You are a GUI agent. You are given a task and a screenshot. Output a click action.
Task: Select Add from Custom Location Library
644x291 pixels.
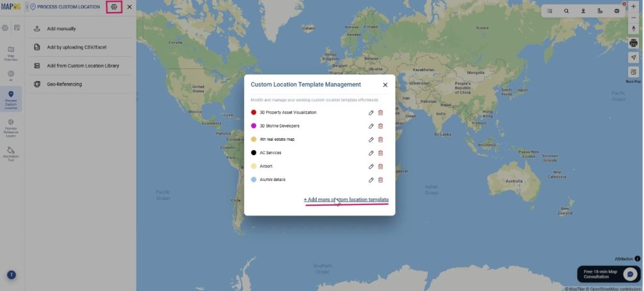coord(80,65)
